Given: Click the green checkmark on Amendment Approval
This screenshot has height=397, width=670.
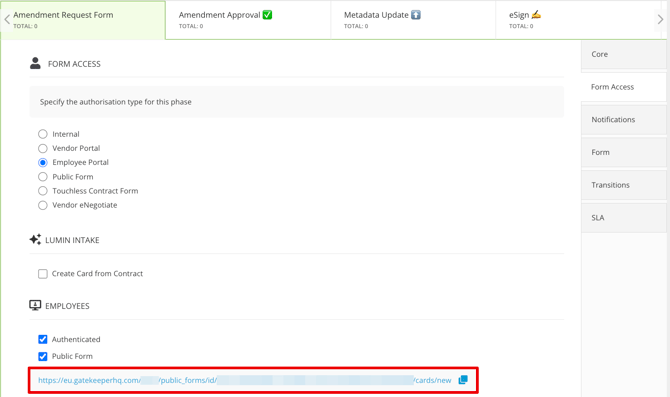Looking at the screenshot, I should [x=267, y=15].
